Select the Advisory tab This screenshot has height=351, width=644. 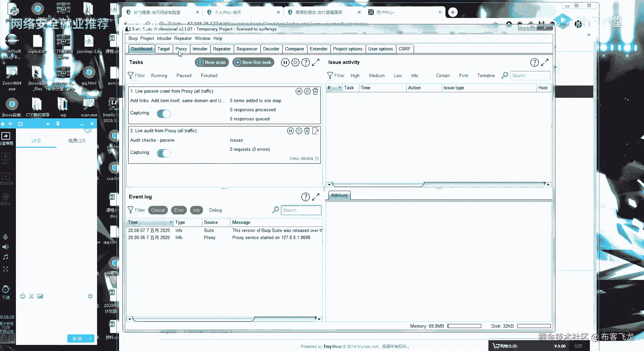click(339, 195)
